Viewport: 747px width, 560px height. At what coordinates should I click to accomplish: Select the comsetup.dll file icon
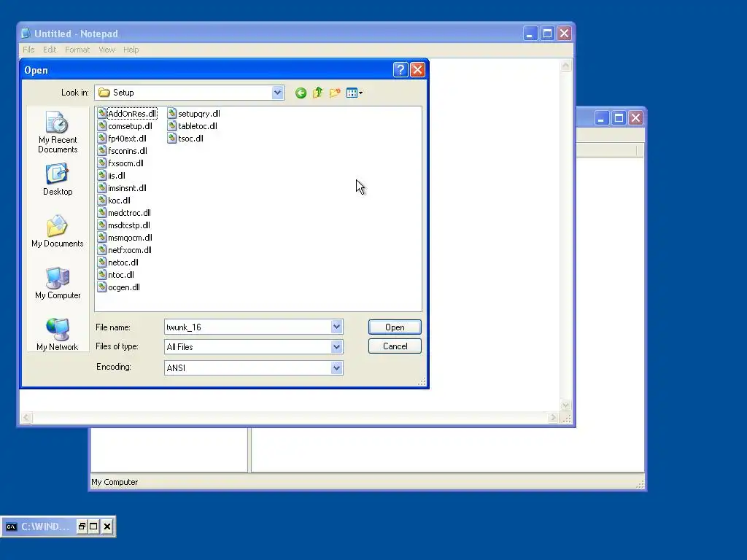point(101,125)
